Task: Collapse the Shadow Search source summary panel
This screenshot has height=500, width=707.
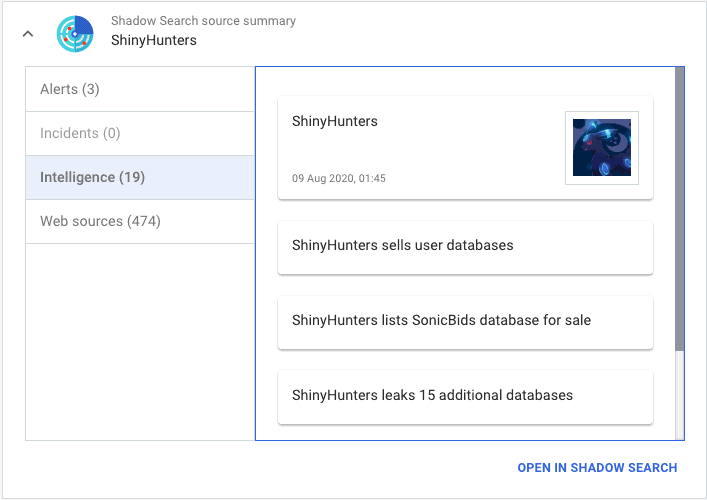Action: (28, 34)
